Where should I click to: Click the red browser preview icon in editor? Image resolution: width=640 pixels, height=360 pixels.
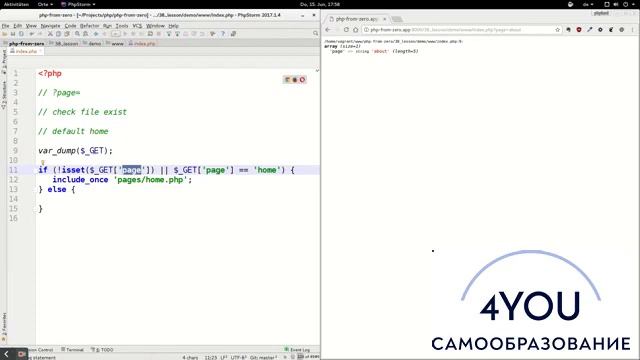click(x=302, y=80)
